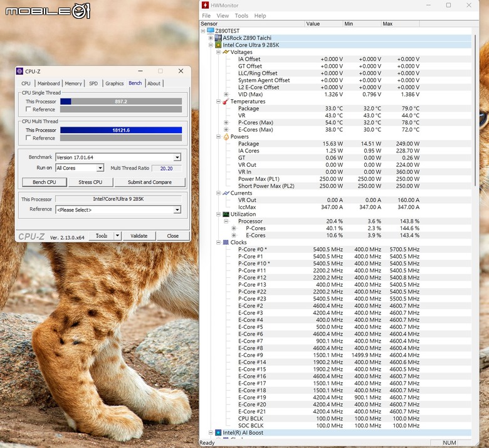Click the Powers flame icon
The height and width of the screenshot is (448, 489).
pyautogui.click(x=226, y=137)
